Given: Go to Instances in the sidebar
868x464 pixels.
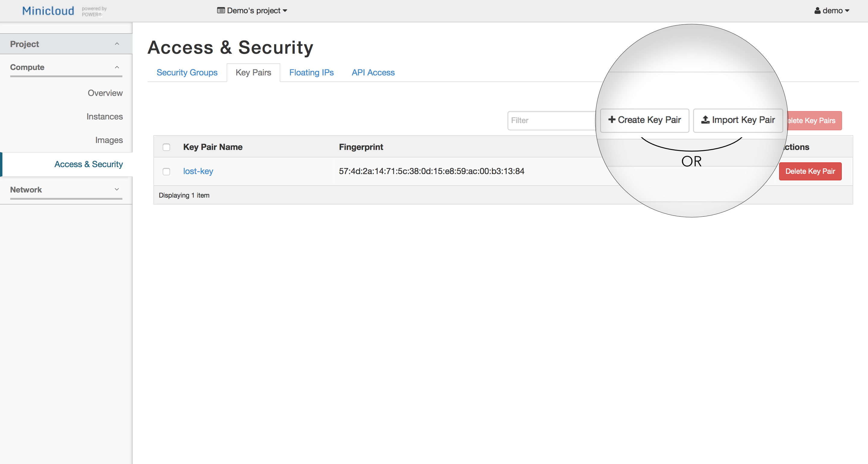Looking at the screenshot, I should (105, 117).
